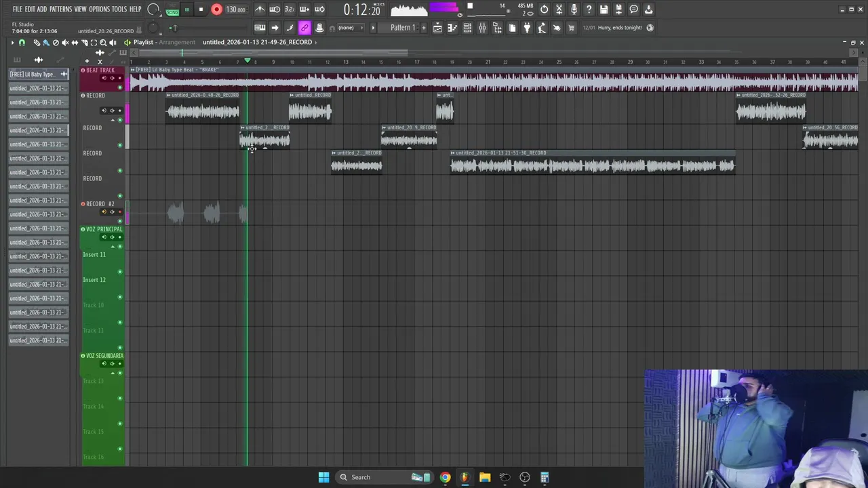Select the playlist playback speaker tool
The image size is (868, 488).
pyautogui.click(x=113, y=43)
